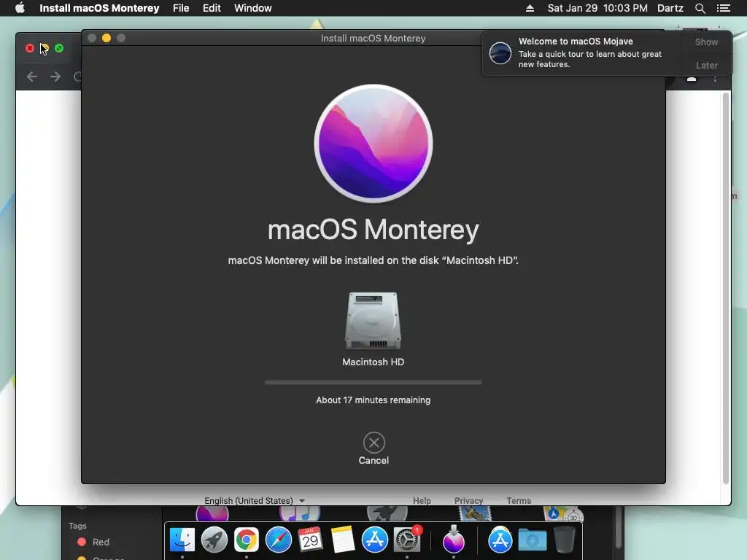Image resolution: width=747 pixels, height=560 pixels.
Task: Open the Edit menu
Action: click(212, 8)
